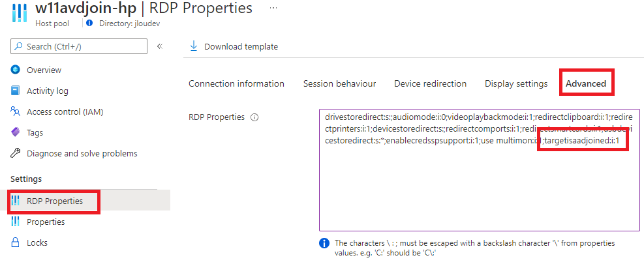Go to Display settings tab

(516, 83)
